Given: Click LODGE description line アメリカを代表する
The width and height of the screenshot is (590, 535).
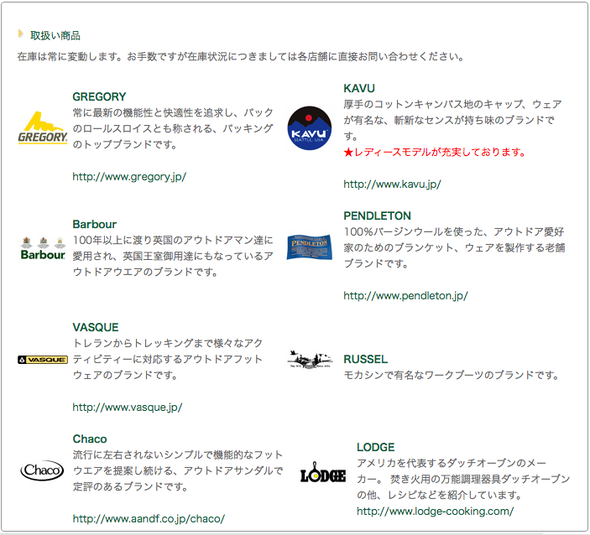Looking at the screenshot, I should click(x=451, y=463).
